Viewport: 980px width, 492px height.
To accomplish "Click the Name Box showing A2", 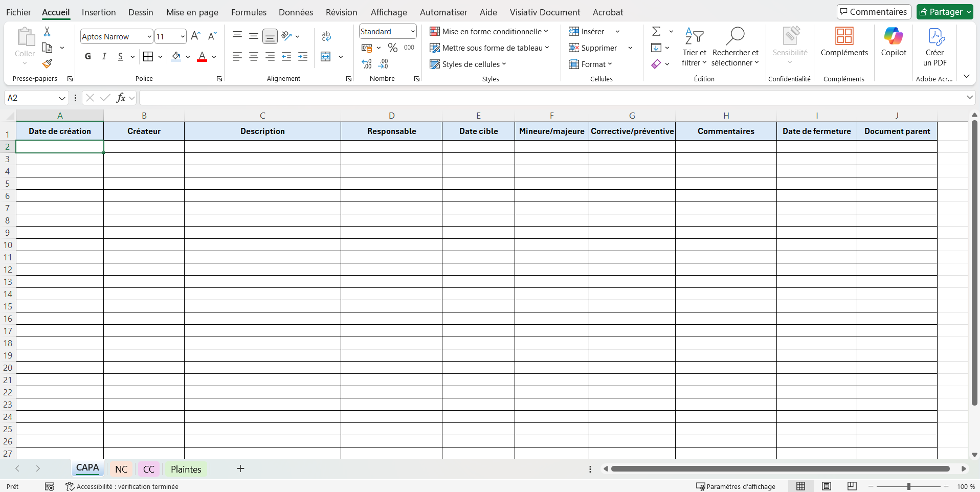I will 31,98.
